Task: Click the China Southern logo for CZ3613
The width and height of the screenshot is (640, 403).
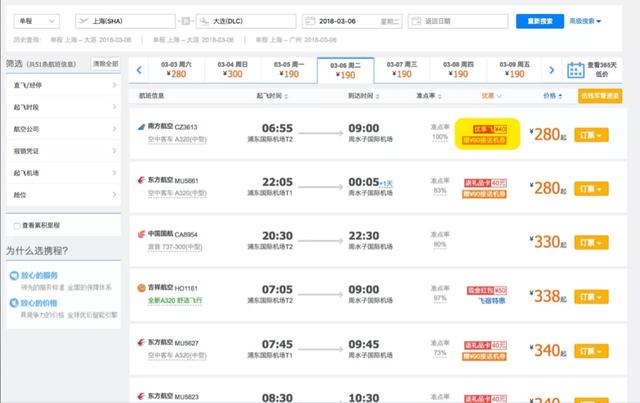Action: 141,127
